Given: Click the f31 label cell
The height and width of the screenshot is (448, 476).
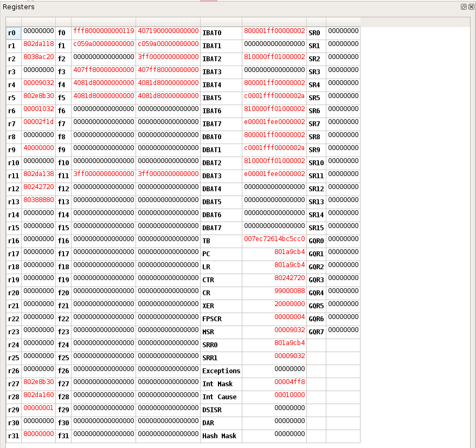Looking at the screenshot, I should (x=63, y=436).
